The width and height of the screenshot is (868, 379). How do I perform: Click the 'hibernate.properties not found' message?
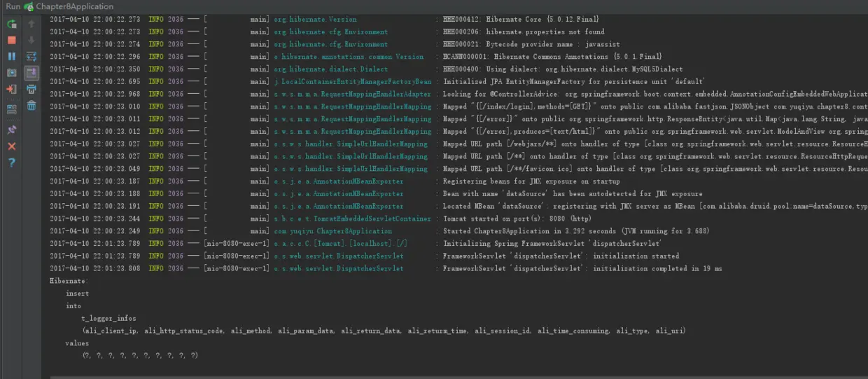pyautogui.click(x=524, y=32)
